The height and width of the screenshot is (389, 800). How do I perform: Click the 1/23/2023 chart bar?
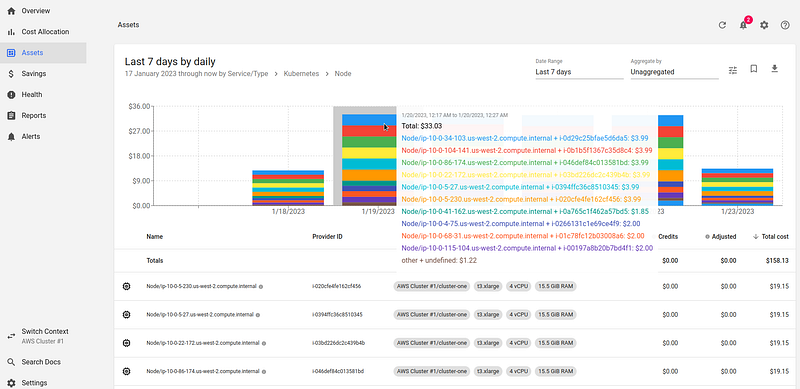(x=737, y=187)
